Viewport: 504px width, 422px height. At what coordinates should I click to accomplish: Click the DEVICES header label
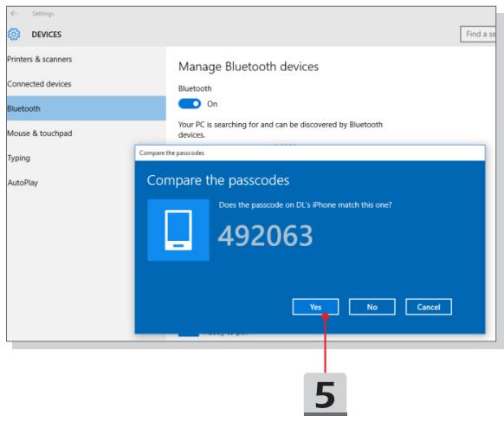46,35
